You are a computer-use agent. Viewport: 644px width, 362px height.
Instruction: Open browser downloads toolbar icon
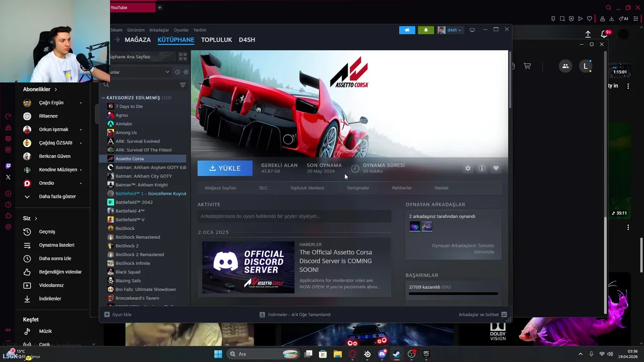coord(611,19)
